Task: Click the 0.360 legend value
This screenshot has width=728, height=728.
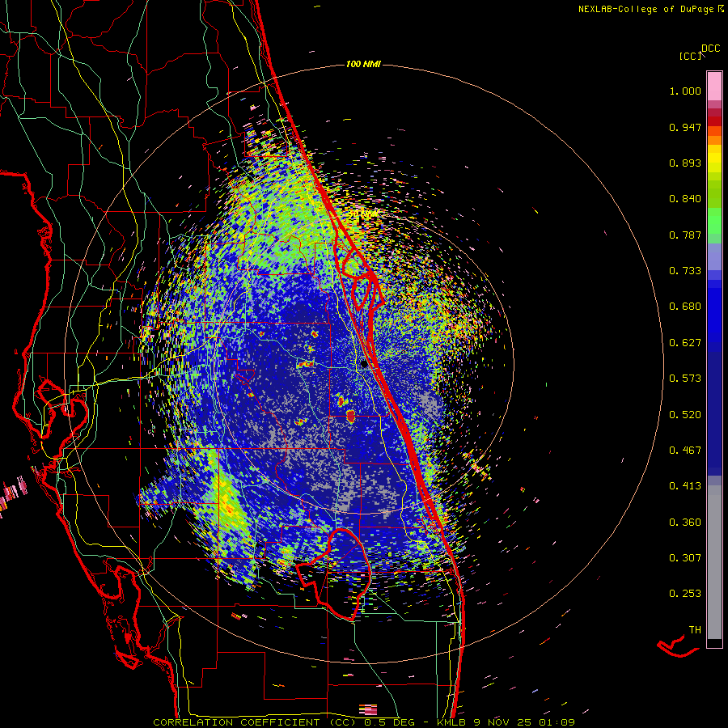Action: point(685,523)
